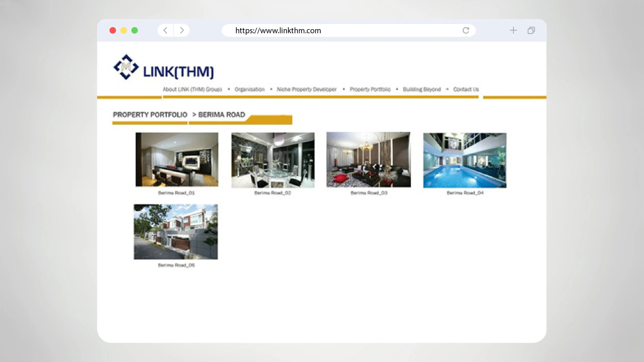
Task: Open the About LINK (THM) Group menu
Action: (192, 89)
